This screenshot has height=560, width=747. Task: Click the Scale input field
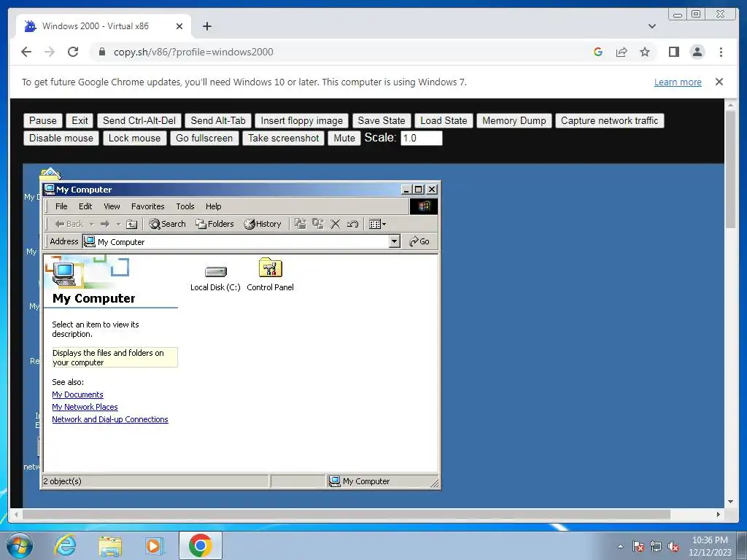click(421, 138)
